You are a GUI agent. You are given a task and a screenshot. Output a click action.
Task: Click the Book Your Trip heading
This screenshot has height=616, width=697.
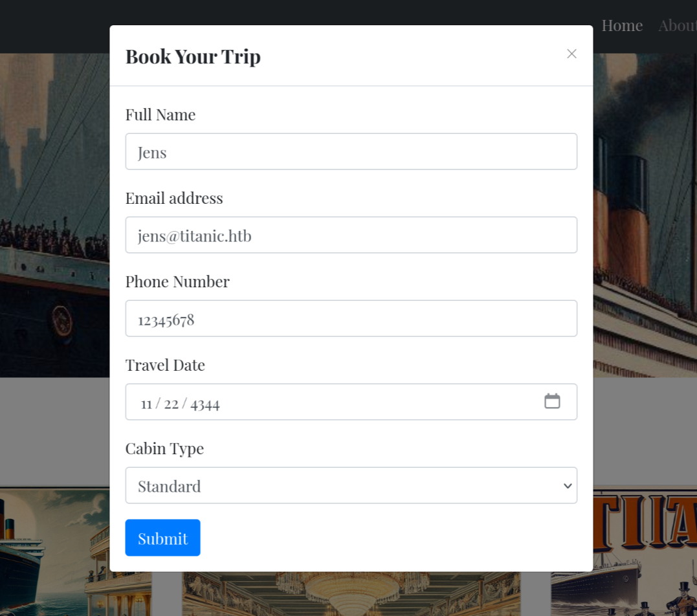click(x=193, y=56)
